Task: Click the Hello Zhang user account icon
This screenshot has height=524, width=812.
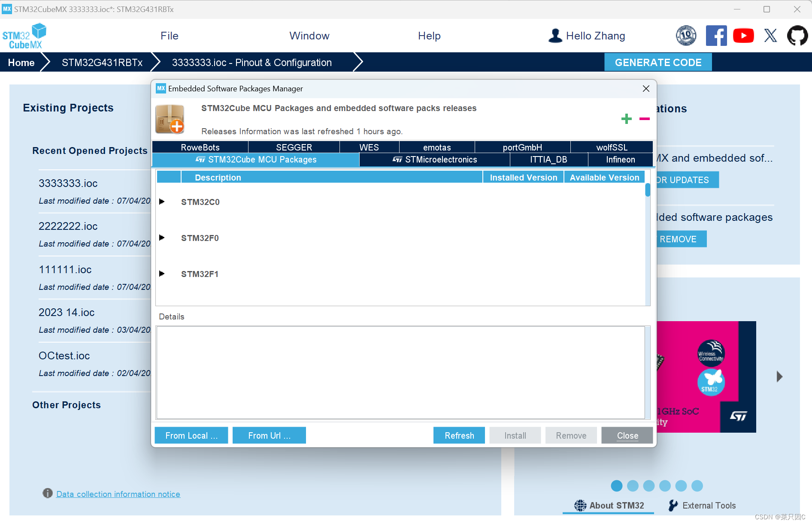Action: [x=555, y=36]
